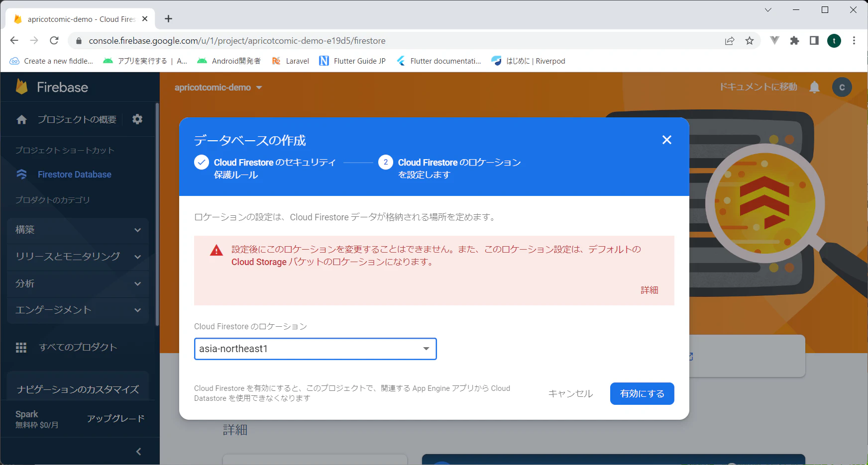The image size is (868, 465).
Task: Click the Firestore Database sidebar icon
Action: (21, 175)
